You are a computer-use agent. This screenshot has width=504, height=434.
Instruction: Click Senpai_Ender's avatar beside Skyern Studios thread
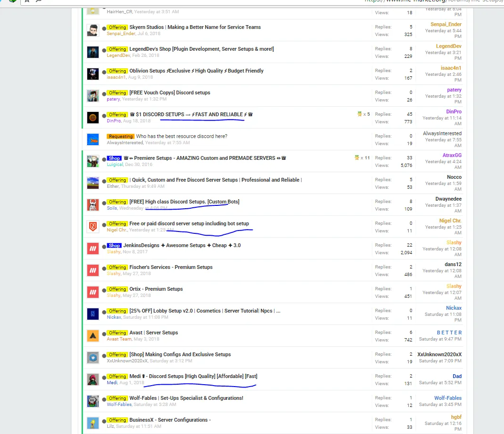[93, 30]
